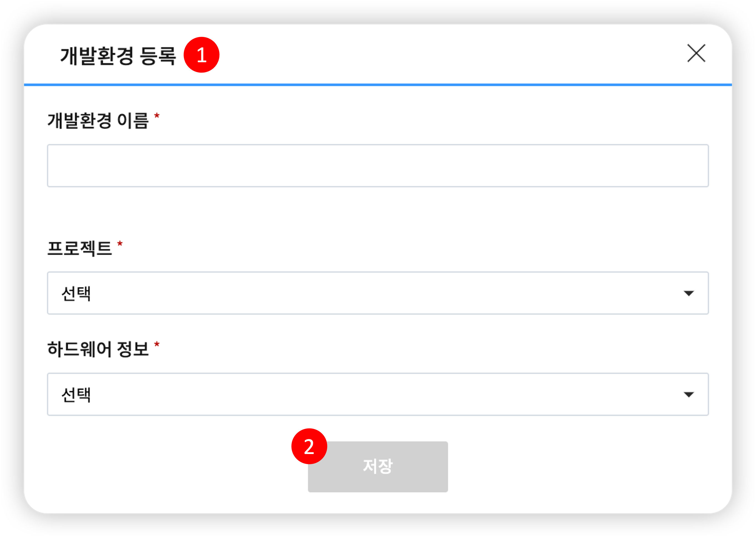756x536 pixels.
Task: Click the red number 1 badge
Action: 202,55
